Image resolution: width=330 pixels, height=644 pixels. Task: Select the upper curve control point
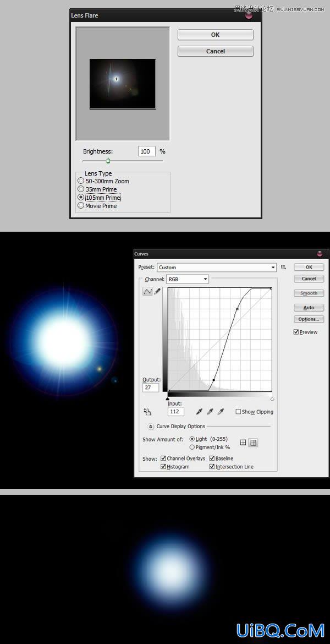pos(237,308)
